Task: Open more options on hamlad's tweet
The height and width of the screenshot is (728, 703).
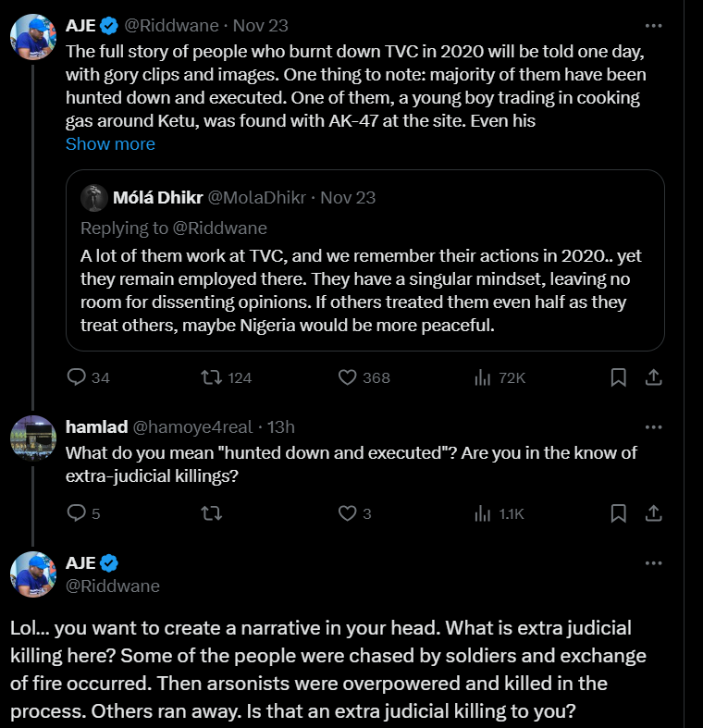Action: click(x=653, y=427)
